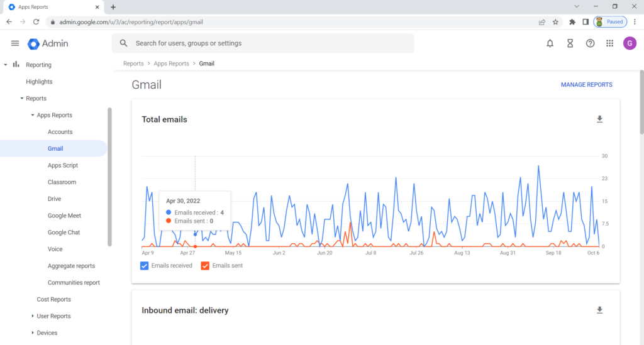Click the MANAGE REPORTS link

tap(587, 84)
